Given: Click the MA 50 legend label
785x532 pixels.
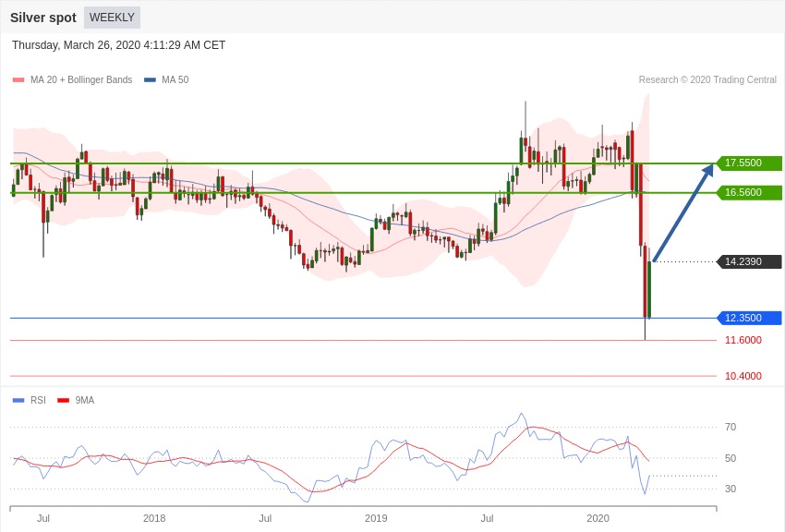Looking at the screenshot, I should point(175,79).
